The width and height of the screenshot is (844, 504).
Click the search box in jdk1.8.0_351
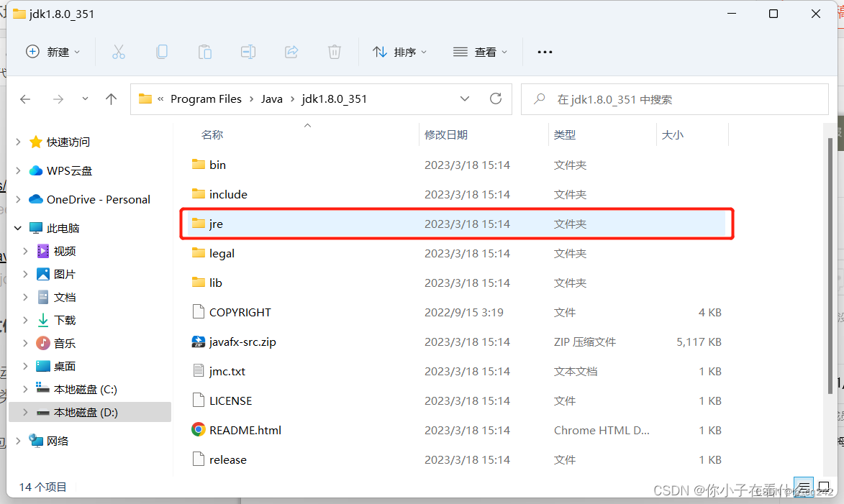[674, 99]
